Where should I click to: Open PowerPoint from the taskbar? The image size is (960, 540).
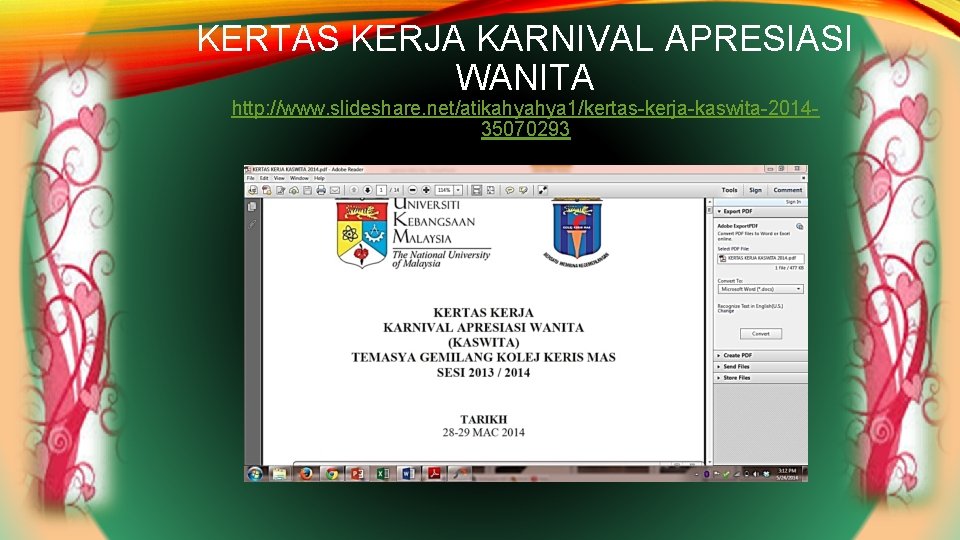click(x=357, y=474)
